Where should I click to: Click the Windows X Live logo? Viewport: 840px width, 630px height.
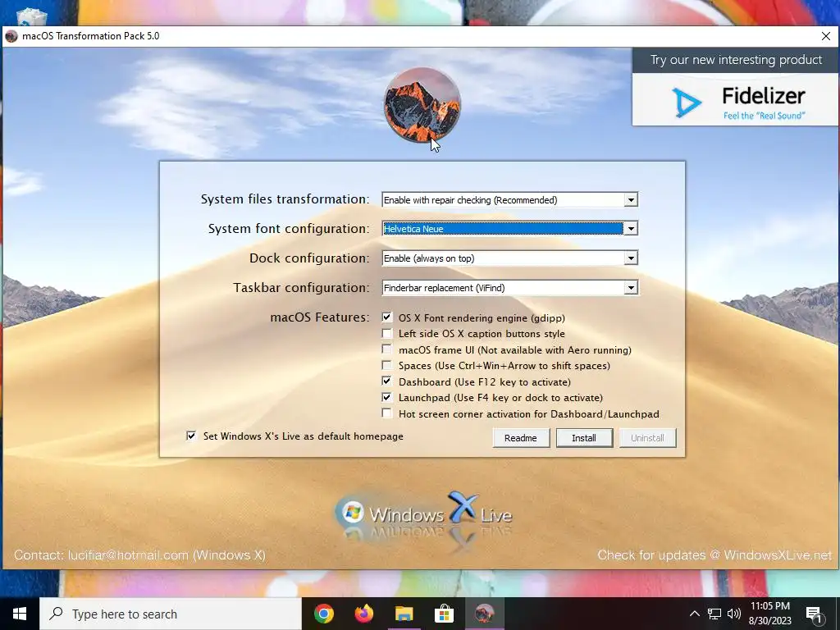(x=423, y=514)
